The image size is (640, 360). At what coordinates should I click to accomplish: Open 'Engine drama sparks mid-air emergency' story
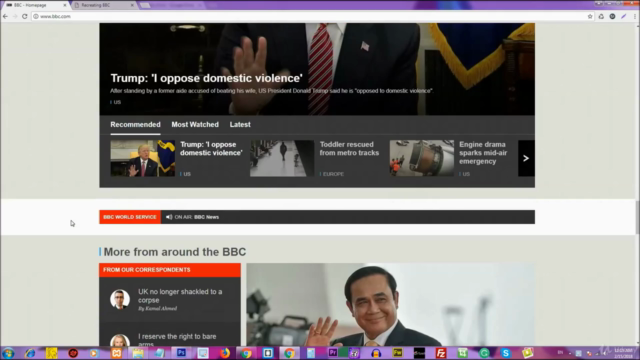(x=483, y=153)
